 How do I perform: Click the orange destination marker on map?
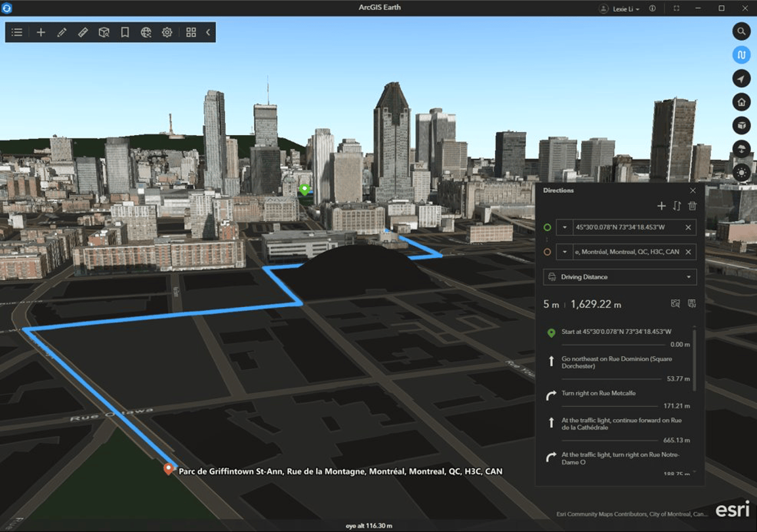(x=168, y=469)
